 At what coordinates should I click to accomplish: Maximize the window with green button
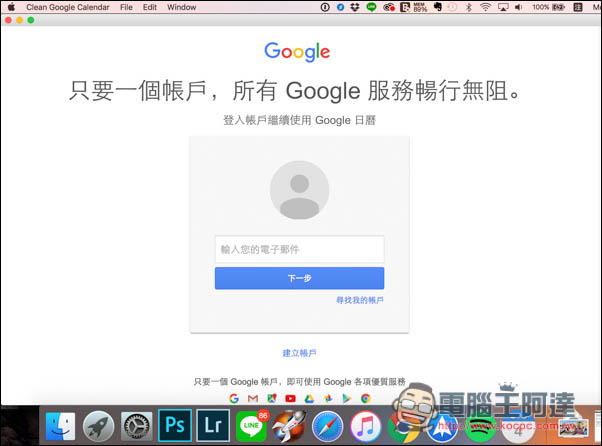coord(31,20)
